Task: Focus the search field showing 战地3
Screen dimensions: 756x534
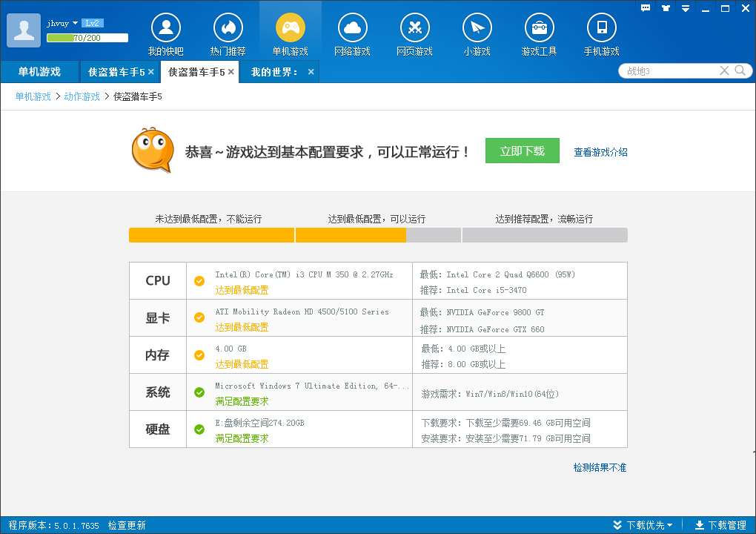Action: pos(669,71)
